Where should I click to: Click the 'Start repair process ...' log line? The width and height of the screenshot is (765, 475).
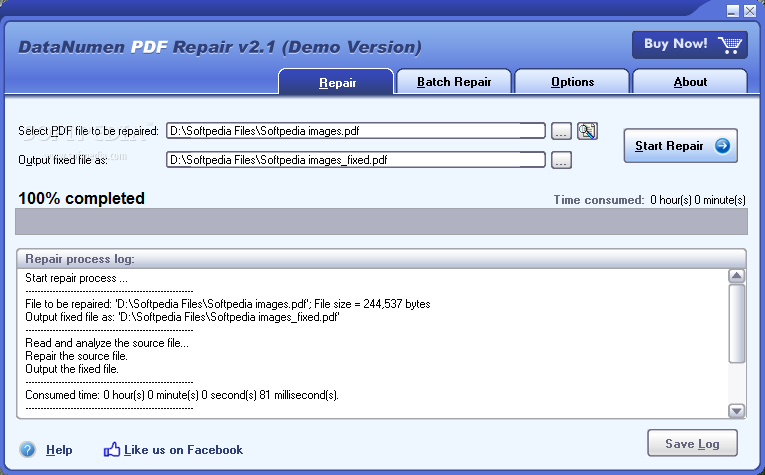point(77,278)
